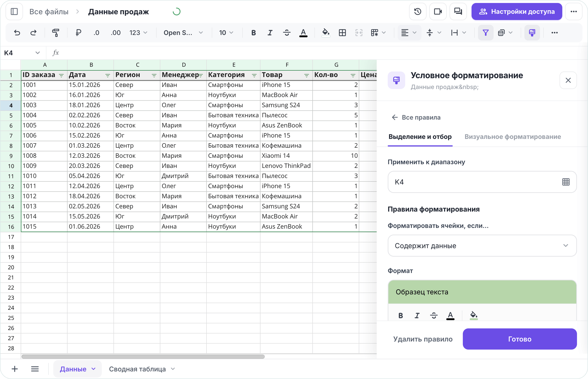Toggle italic in format rule options

[417, 315]
